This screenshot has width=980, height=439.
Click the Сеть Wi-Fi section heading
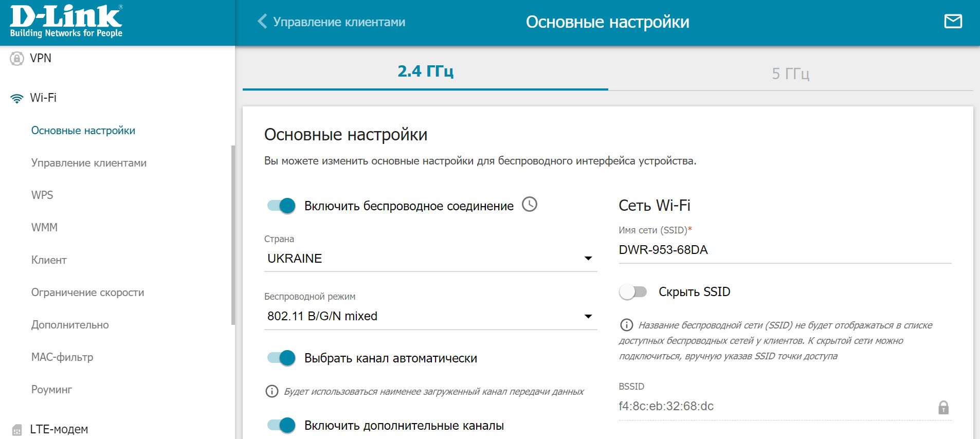pyautogui.click(x=654, y=206)
